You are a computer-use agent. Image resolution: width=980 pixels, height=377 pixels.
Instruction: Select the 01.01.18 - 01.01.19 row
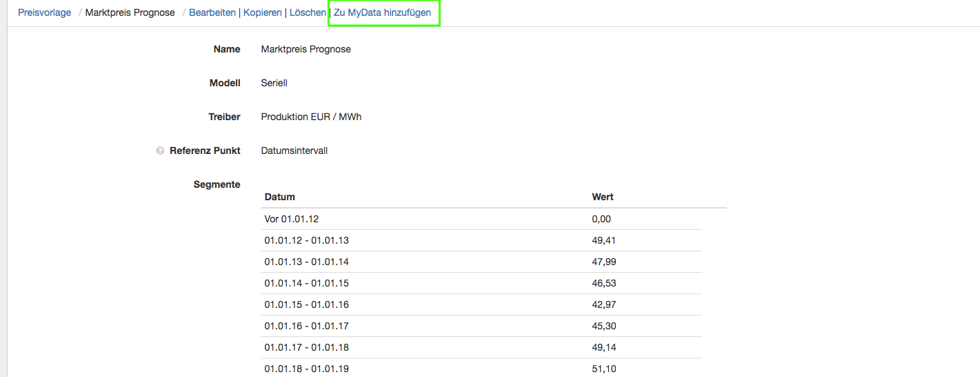click(306, 369)
